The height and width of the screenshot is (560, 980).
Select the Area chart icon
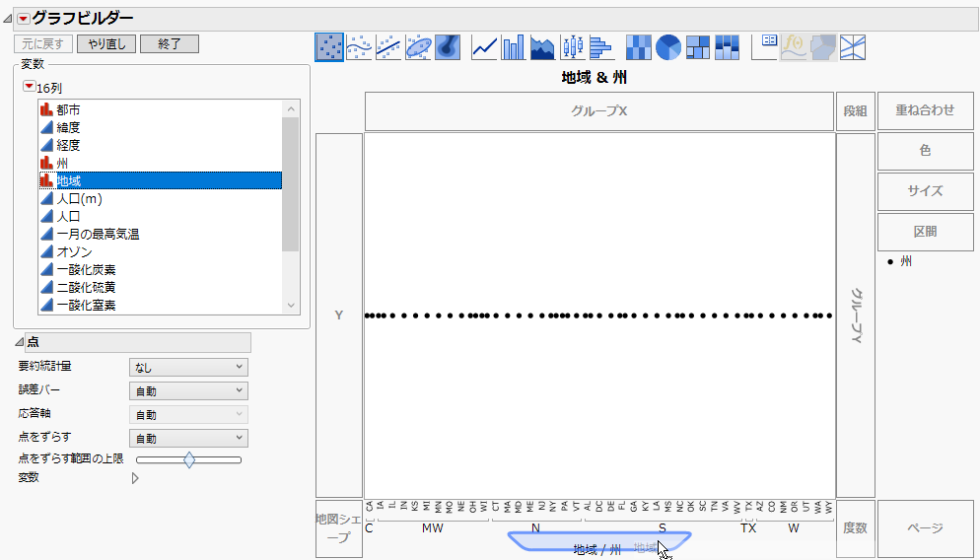[x=542, y=47]
